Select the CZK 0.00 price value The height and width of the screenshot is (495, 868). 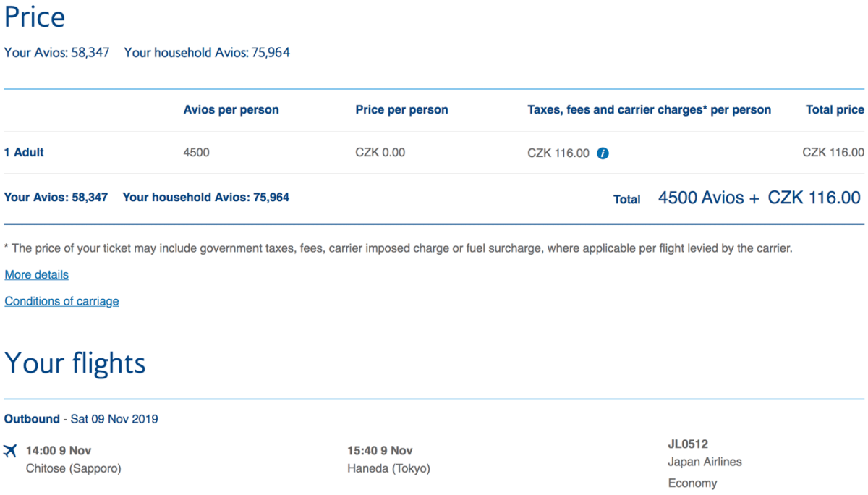point(380,153)
